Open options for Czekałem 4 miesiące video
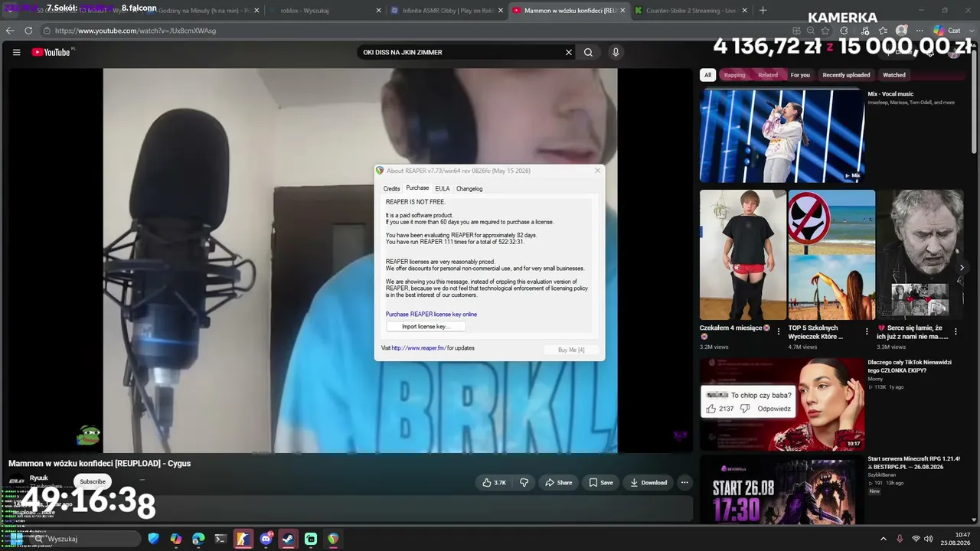This screenshot has height=551, width=980. pos(779,331)
